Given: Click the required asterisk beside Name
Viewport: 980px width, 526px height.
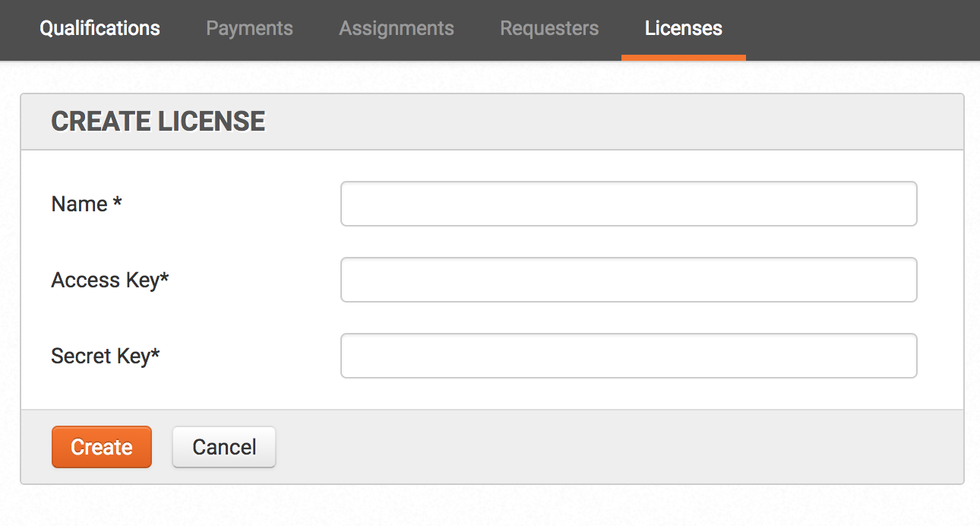Looking at the screenshot, I should click(118, 201).
